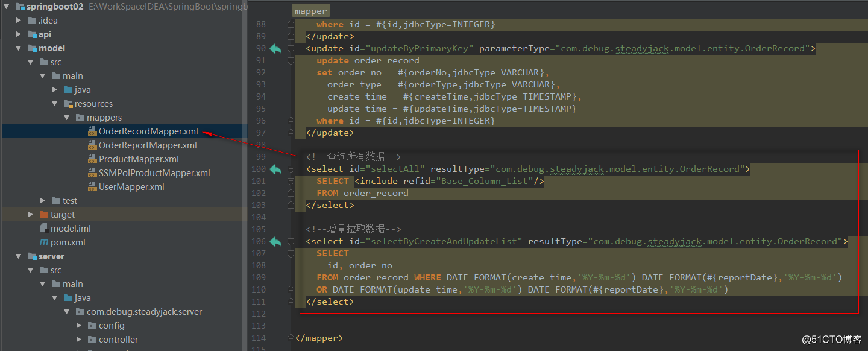Collapse main folder arrow under server
This screenshot has width=868, height=351.
pyautogui.click(x=43, y=284)
